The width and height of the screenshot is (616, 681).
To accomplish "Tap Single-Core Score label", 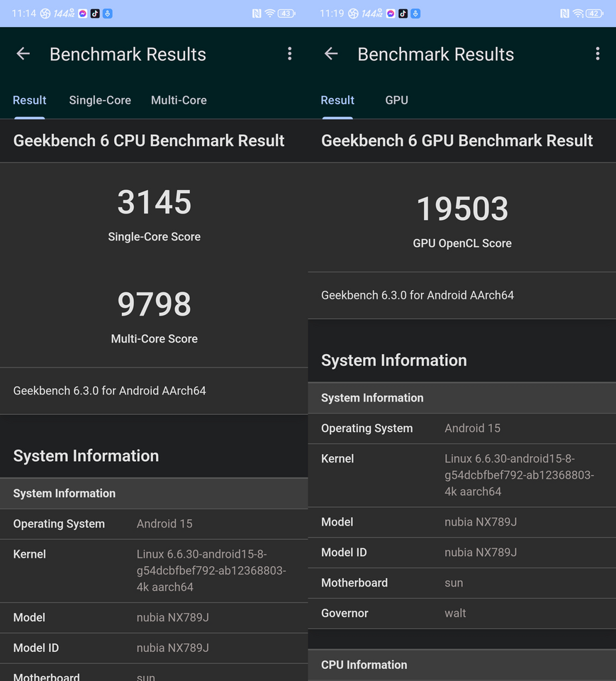I will [154, 237].
